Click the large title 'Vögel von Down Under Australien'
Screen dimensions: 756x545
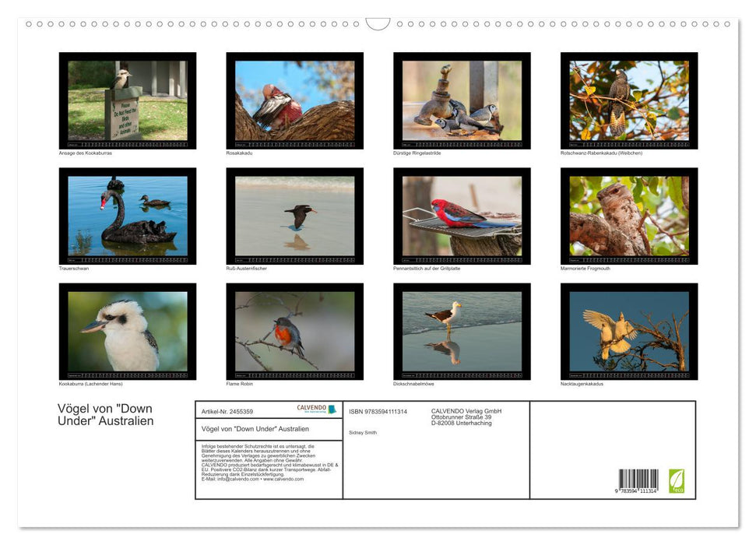click(106, 415)
